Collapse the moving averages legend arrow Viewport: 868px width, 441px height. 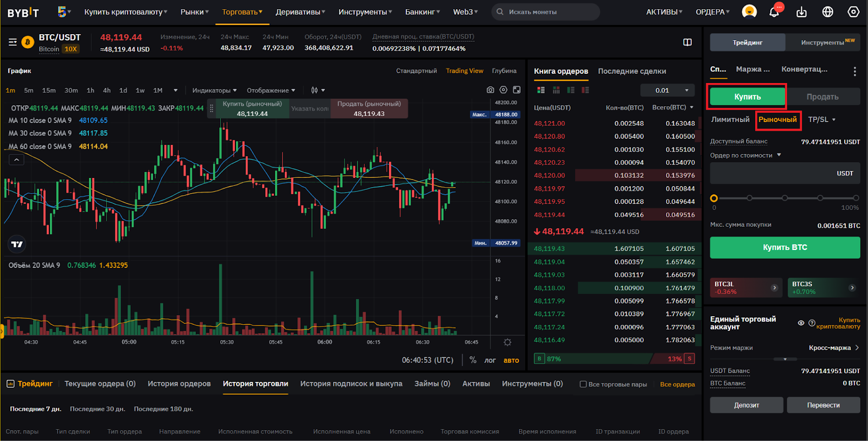click(x=16, y=160)
